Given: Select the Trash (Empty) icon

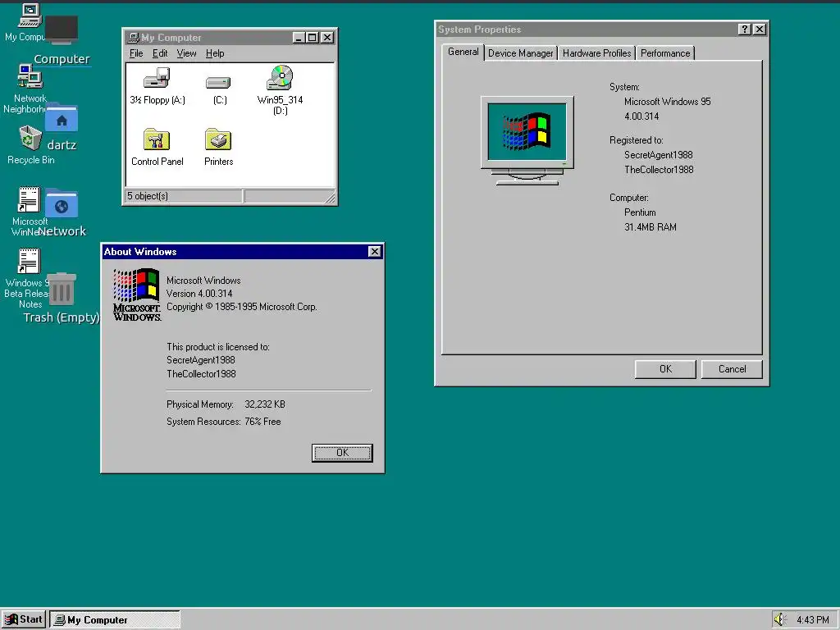Looking at the screenshot, I should pos(62,290).
